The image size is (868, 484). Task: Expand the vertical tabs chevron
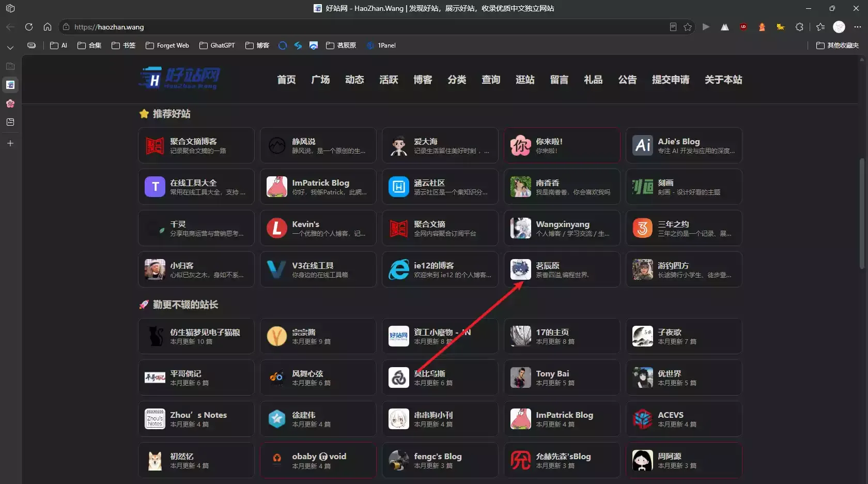tap(10, 48)
